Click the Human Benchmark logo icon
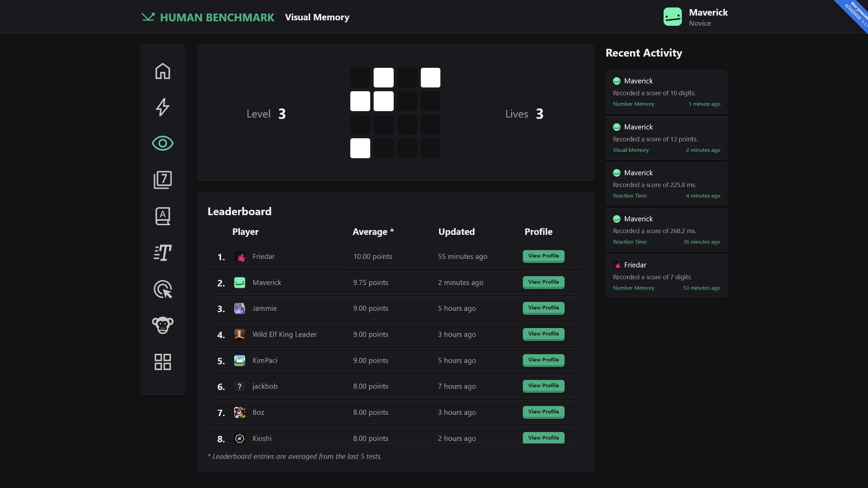Viewport: 868px width, 488px height. click(148, 17)
